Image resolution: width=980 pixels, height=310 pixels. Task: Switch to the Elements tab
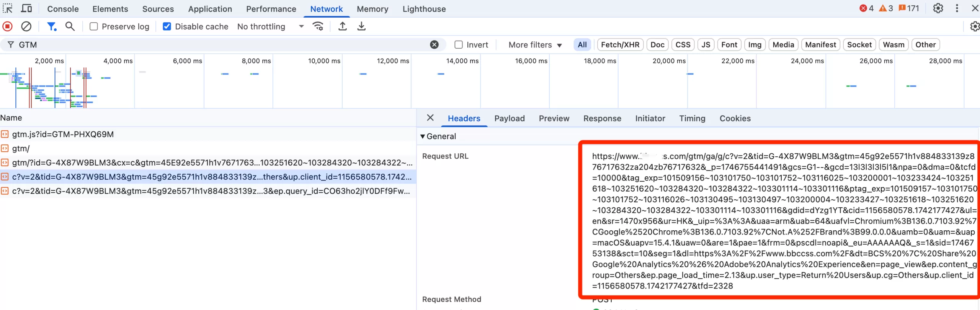coord(110,8)
